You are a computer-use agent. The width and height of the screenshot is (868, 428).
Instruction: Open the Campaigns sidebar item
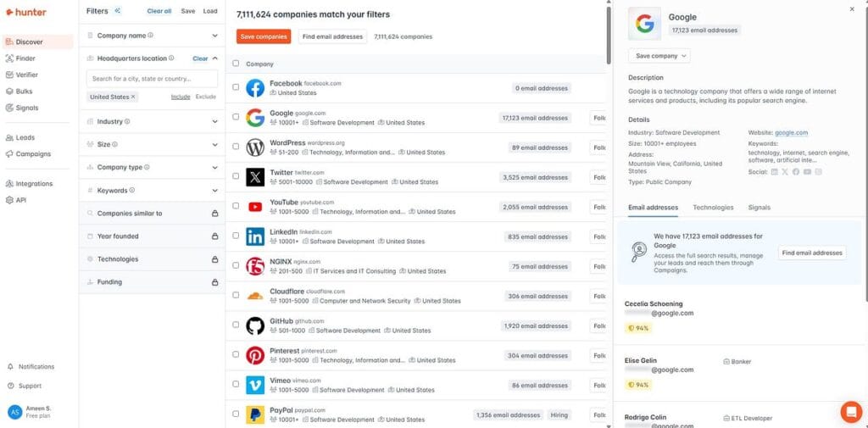(33, 154)
